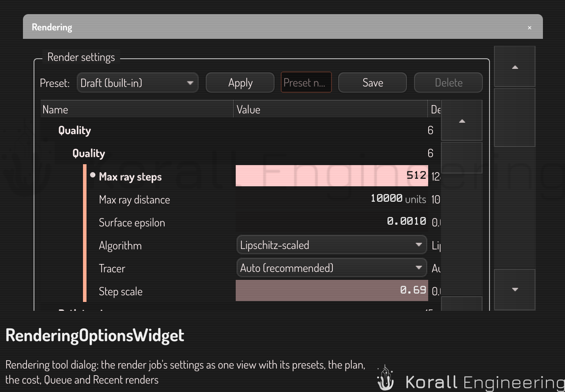The width and height of the screenshot is (565, 392).
Task: Click the outer dialog scrollbar's up arrow
Action: pyautogui.click(x=515, y=67)
